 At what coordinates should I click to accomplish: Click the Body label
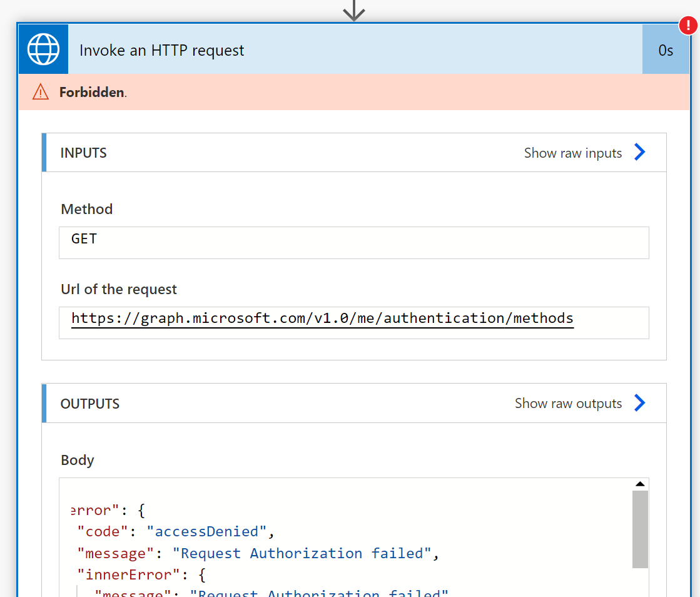tap(77, 460)
